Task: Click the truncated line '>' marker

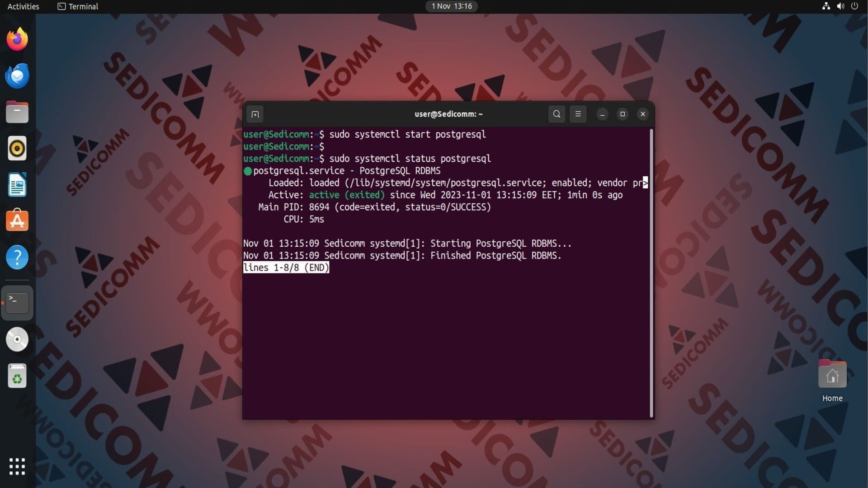Action: tap(646, 183)
